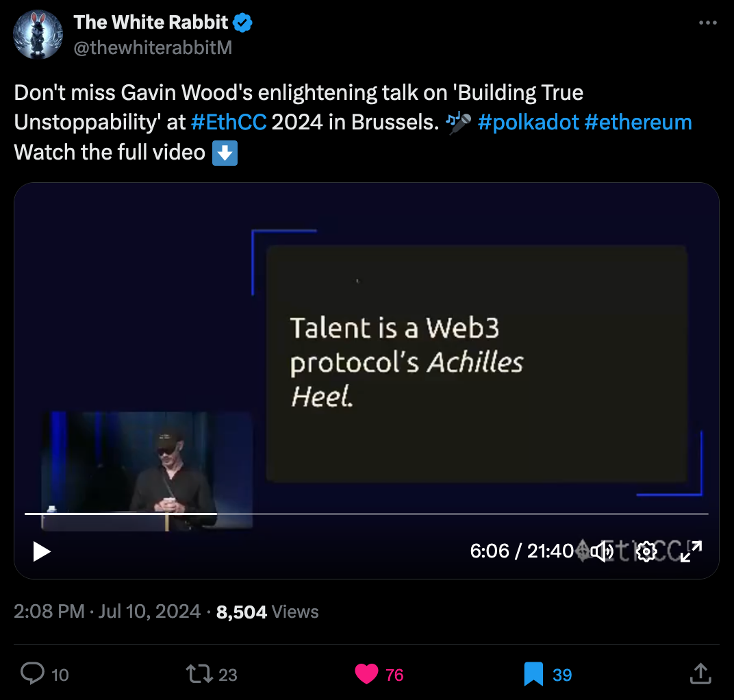Seek on the video progress bar
The width and height of the screenshot is (734, 700).
tap(366, 514)
